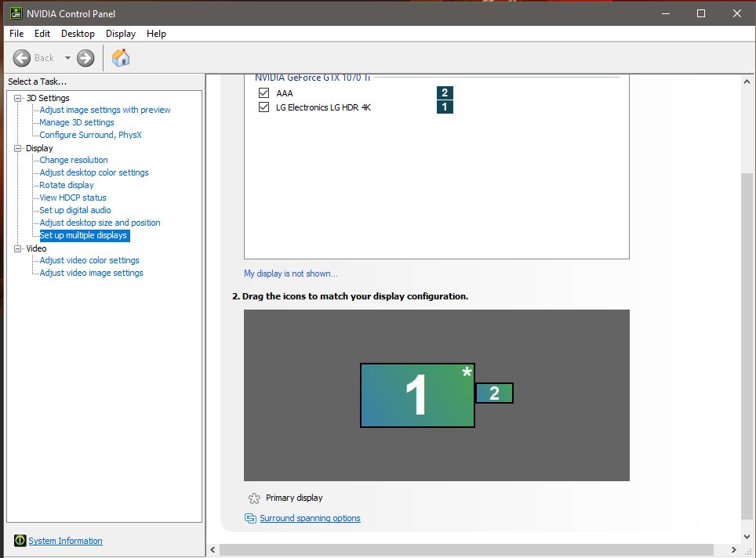Click the horizontal scroll right arrow
The width and height of the screenshot is (756, 558).
click(734, 550)
